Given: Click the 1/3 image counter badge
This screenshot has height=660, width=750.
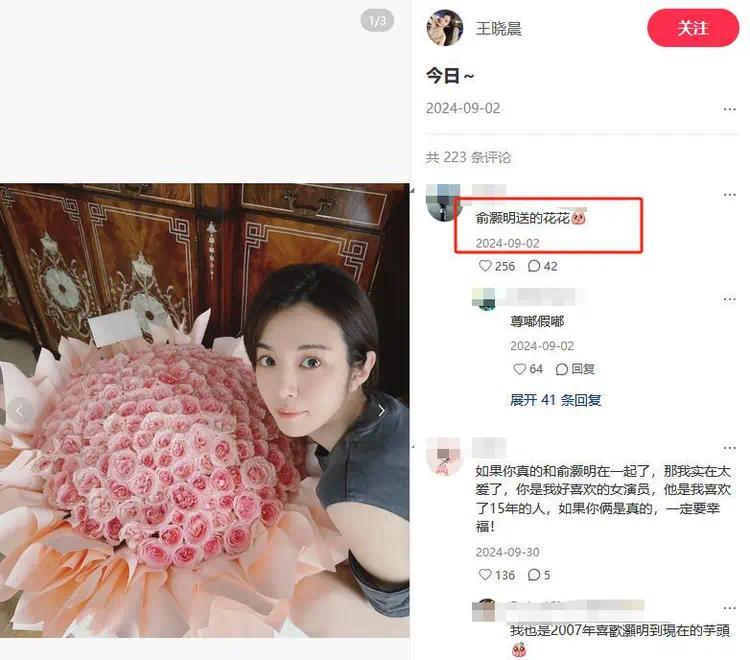Looking at the screenshot, I should 377,21.
